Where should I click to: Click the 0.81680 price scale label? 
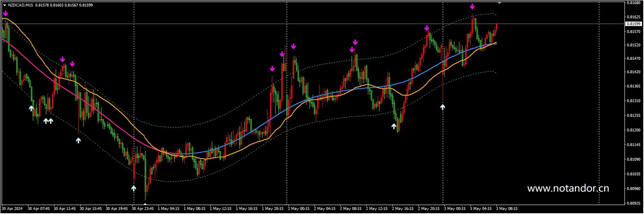click(634, 3)
